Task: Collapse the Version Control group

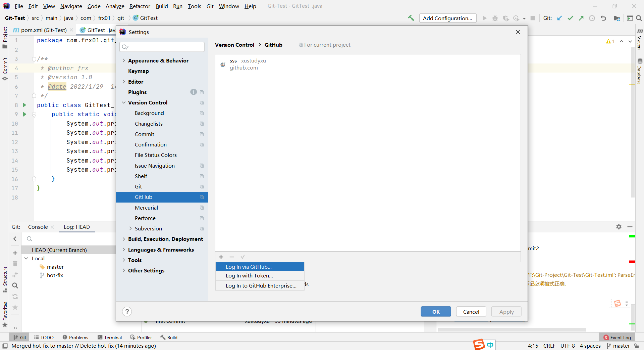Action: tap(124, 102)
